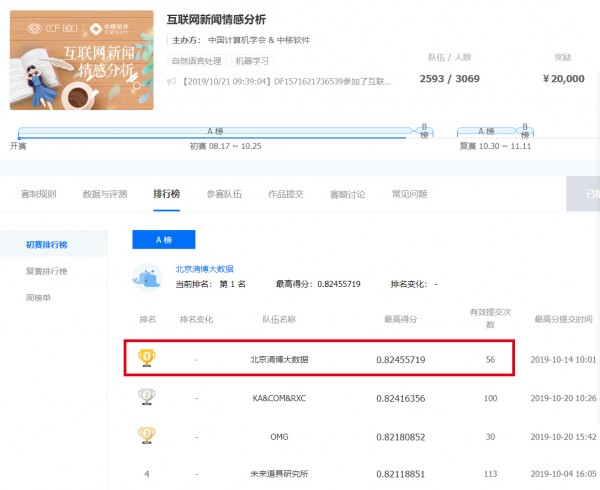Click the 初赛 B榜 timeline marker
This screenshot has height=490, width=600.
(x=424, y=131)
